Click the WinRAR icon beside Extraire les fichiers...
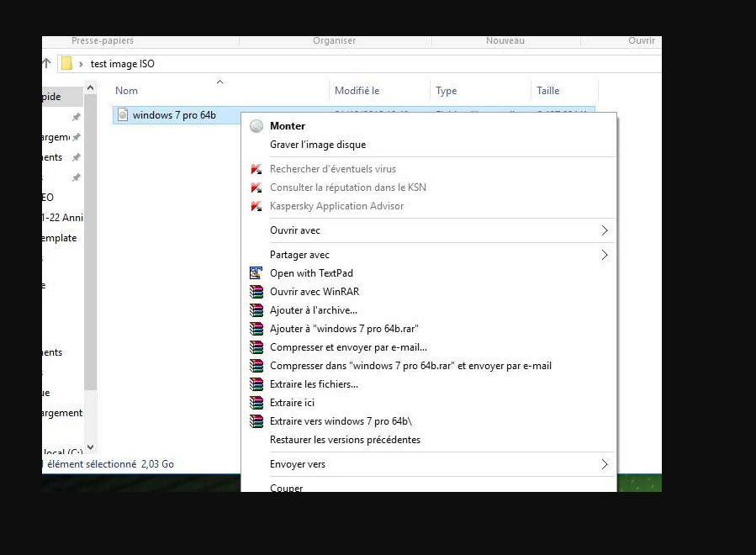756x555 pixels. 256,384
